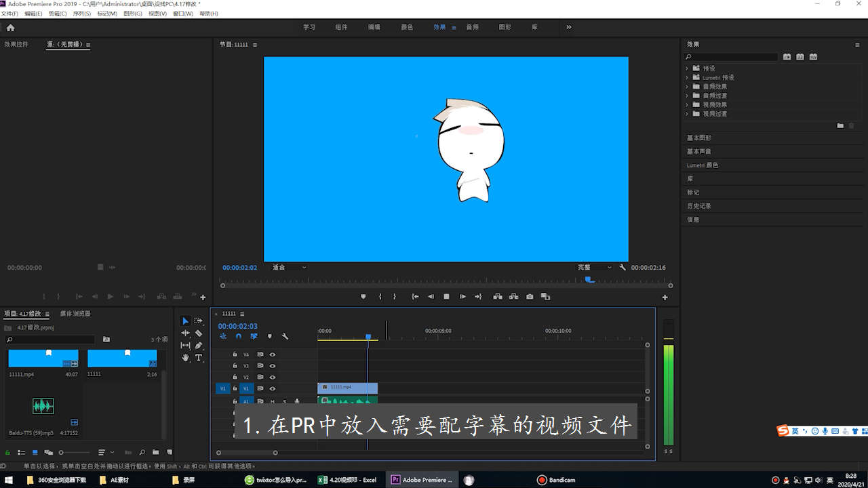Open 效果控件 panel tab
Image resolution: width=868 pixels, height=488 pixels.
16,44
